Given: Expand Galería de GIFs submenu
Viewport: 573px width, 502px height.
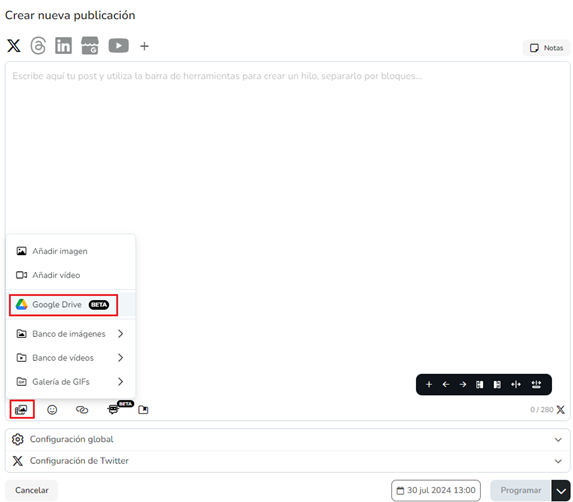Looking at the screenshot, I should [x=71, y=381].
